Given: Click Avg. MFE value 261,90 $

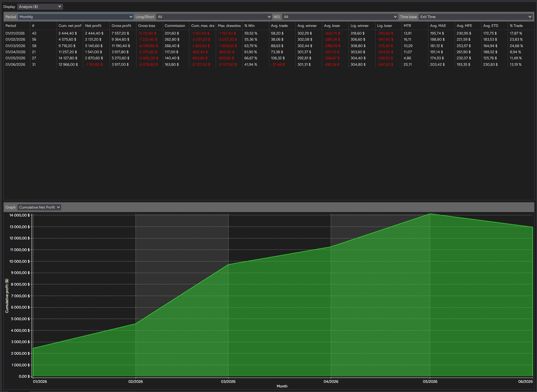Looking at the screenshot, I should 464,52.
